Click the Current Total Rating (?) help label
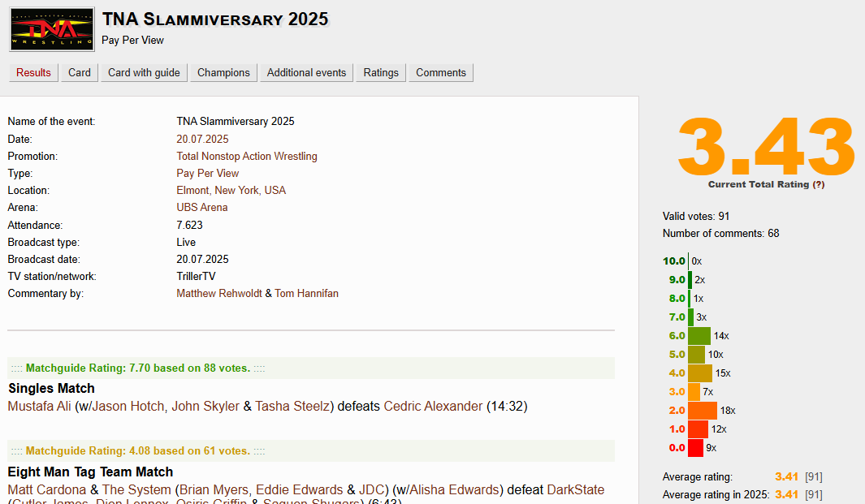Image resolution: width=865 pixels, height=504 pixels. (766, 184)
